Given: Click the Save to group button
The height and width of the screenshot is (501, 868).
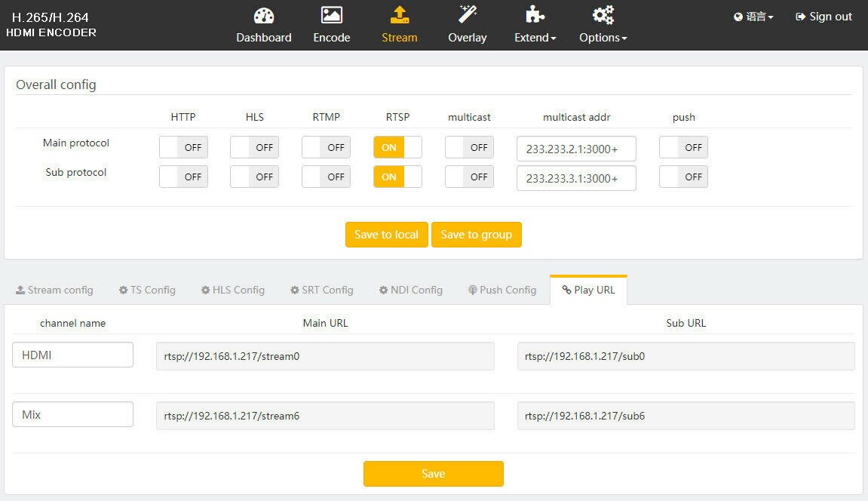Looking at the screenshot, I should coord(476,235).
